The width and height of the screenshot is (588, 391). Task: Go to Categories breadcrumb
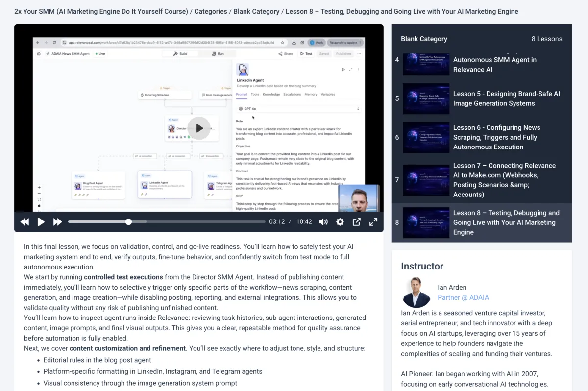pyautogui.click(x=211, y=11)
